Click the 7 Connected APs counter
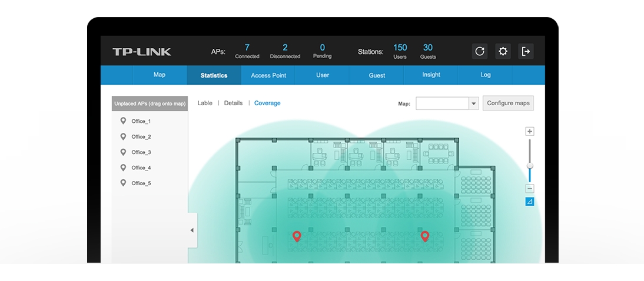The width and height of the screenshot is (644, 281). click(247, 51)
